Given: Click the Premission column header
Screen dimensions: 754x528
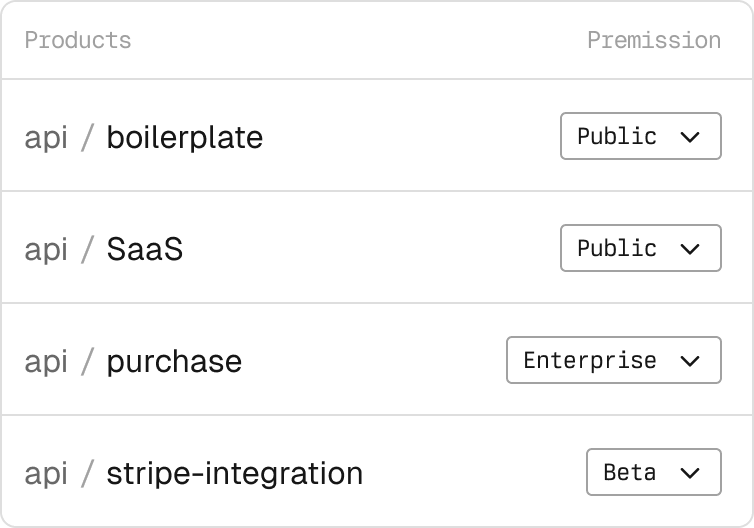Looking at the screenshot, I should (653, 40).
